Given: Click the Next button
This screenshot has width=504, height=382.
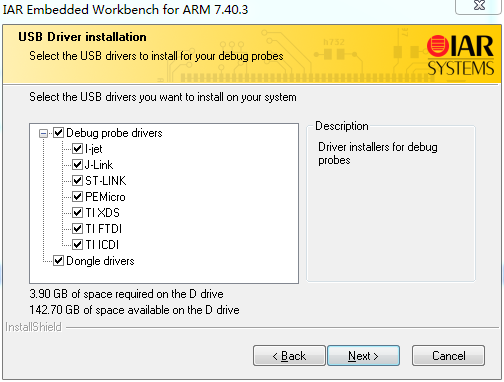Looking at the screenshot, I should coord(363,356).
